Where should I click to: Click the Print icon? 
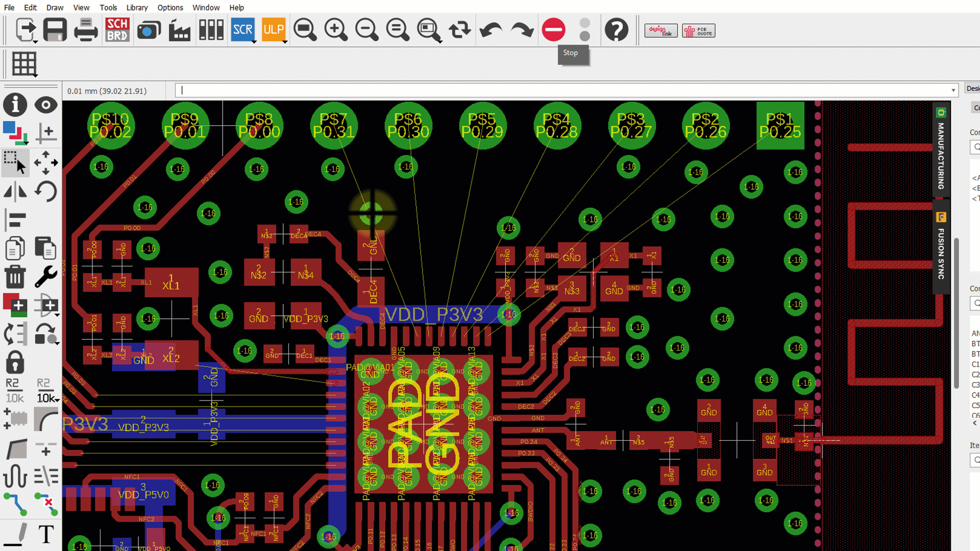click(x=86, y=30)
